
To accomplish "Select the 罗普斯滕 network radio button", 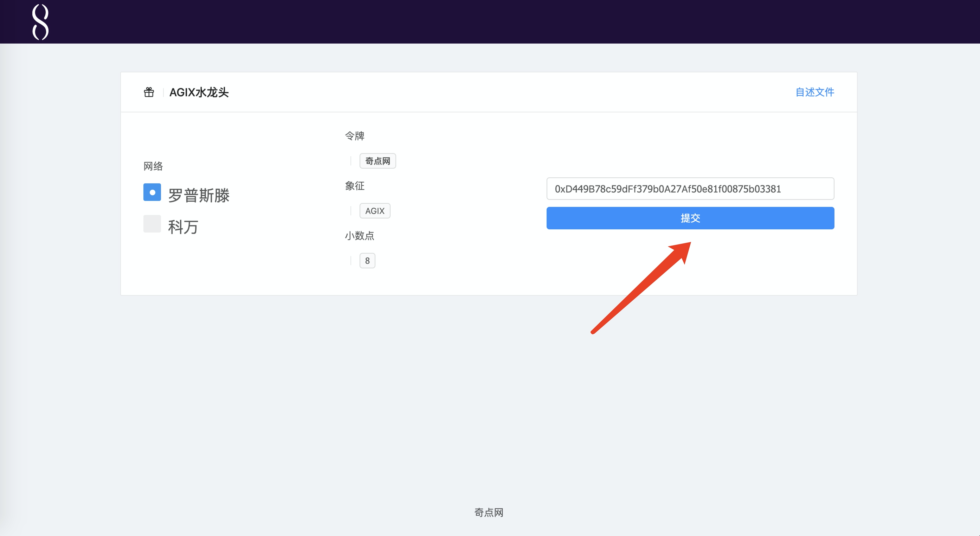I will (x=152, y=192).
